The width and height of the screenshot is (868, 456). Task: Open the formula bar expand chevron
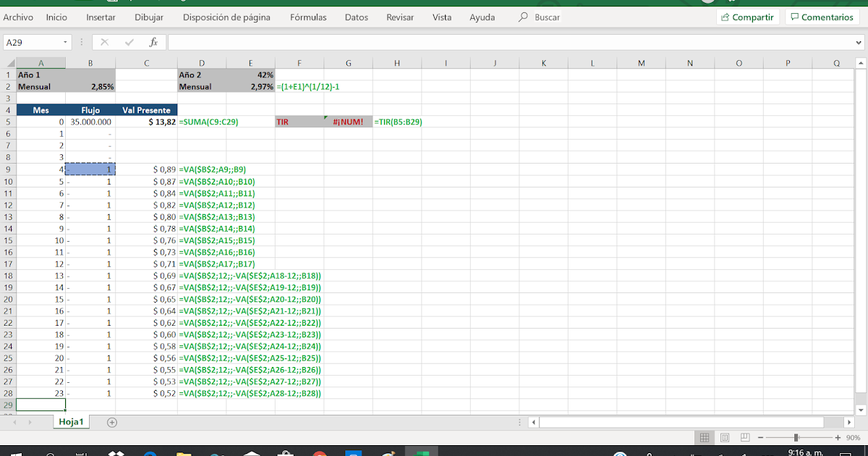[858, 42]
